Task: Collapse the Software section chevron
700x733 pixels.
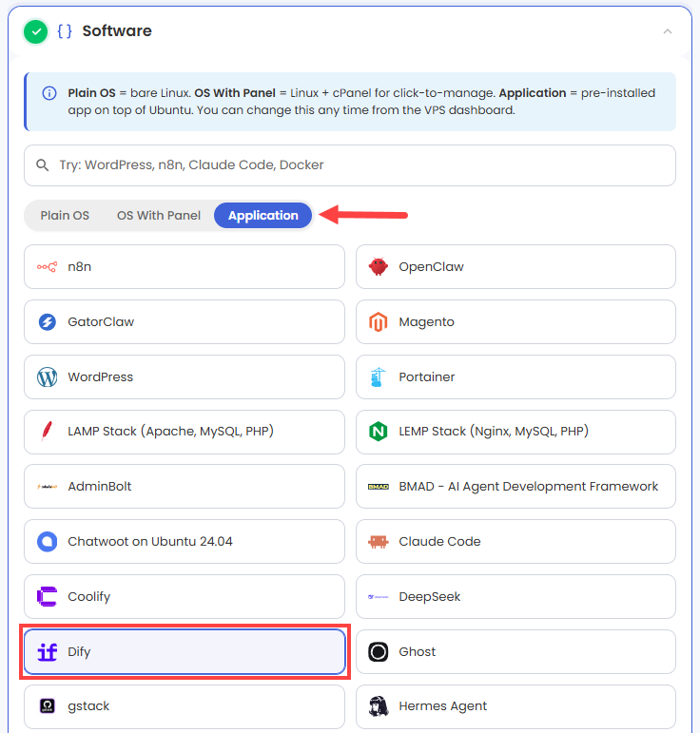Action: [x=668, y=31]
